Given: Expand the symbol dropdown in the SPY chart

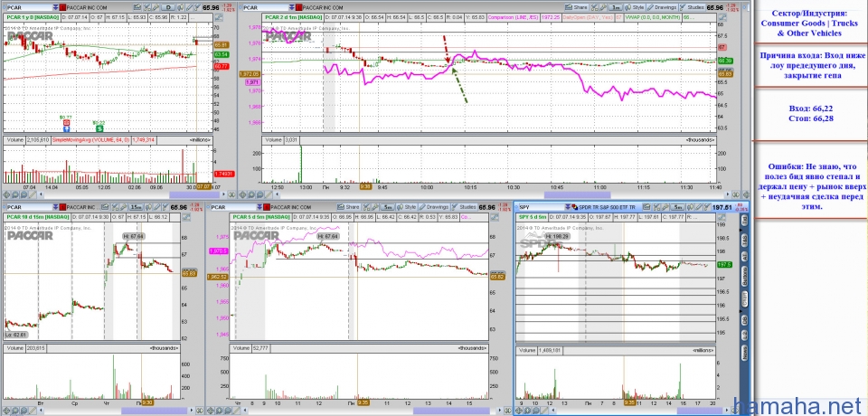Looking at the screenshot, I should click(568, 206).
